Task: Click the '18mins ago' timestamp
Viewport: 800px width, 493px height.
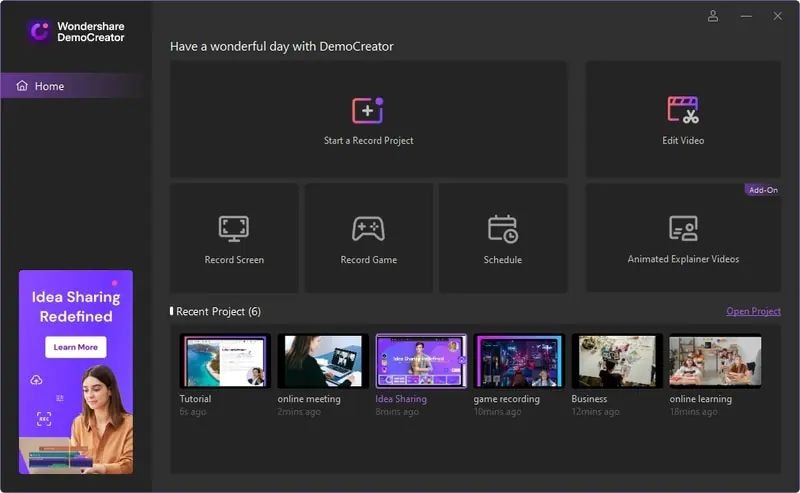Action: 693,411
